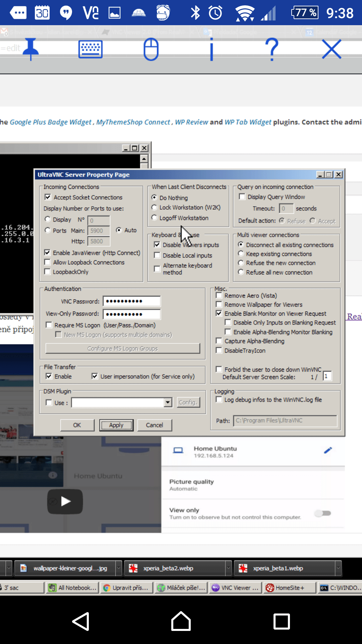Click the Home Ubuntu computer icon
The width and height of the screenshot is (362, 644).
point(178,450)
